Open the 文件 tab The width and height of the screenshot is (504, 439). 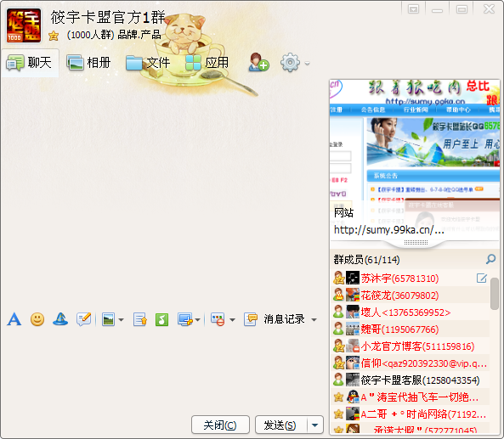(148, 62)
